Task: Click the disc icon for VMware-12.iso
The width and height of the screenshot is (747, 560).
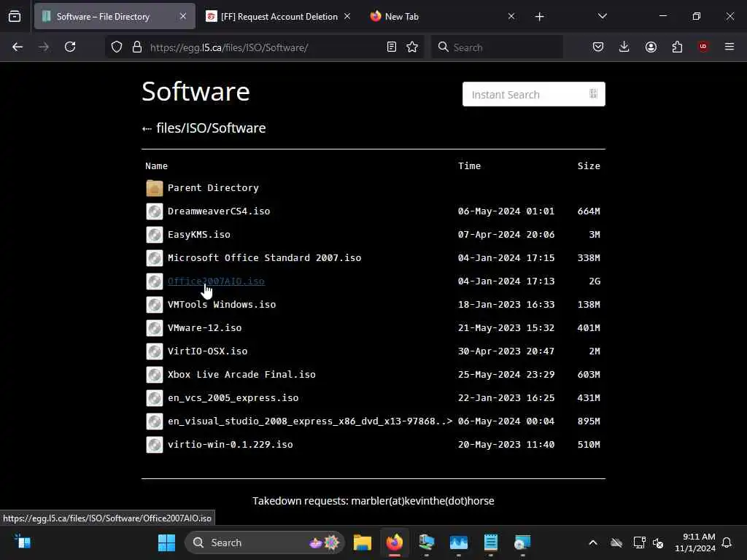Action: [x=155, y=328]
